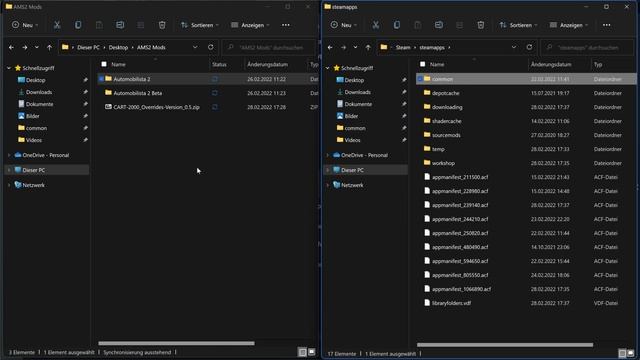The width and height of the screenshot is (640, 360).
Task: Click Delete trash icon in AMS2 Mods window
Action: (162, 25)
